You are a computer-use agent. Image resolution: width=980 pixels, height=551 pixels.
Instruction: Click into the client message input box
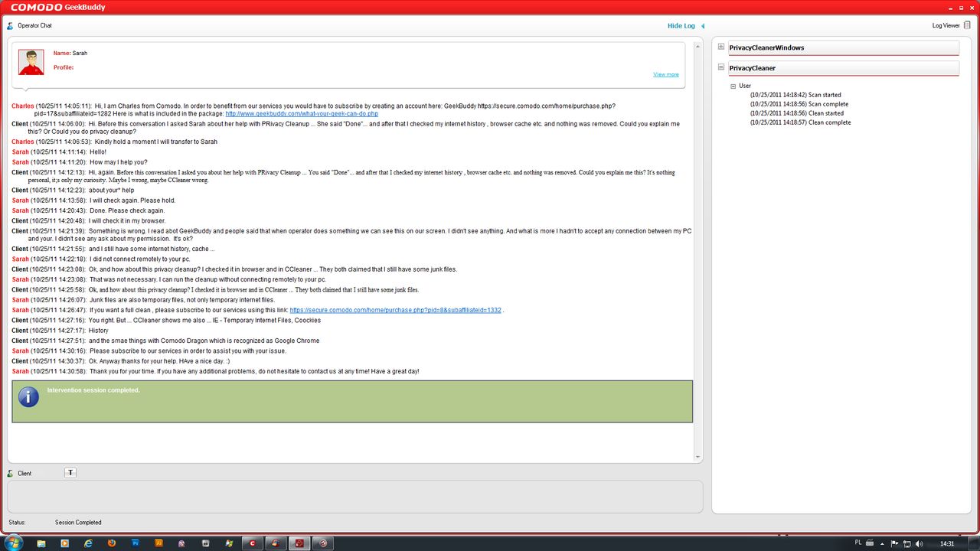tap(354, 497)
